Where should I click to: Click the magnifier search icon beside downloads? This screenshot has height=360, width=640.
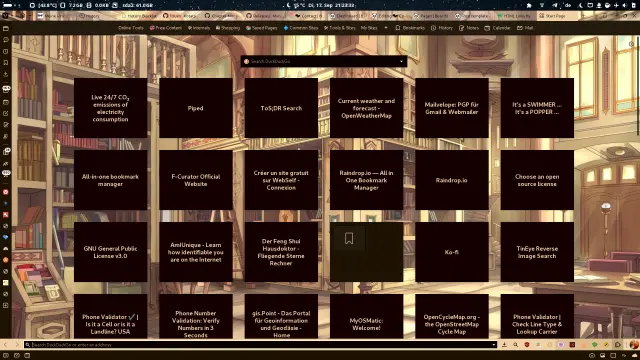point(516,345)
